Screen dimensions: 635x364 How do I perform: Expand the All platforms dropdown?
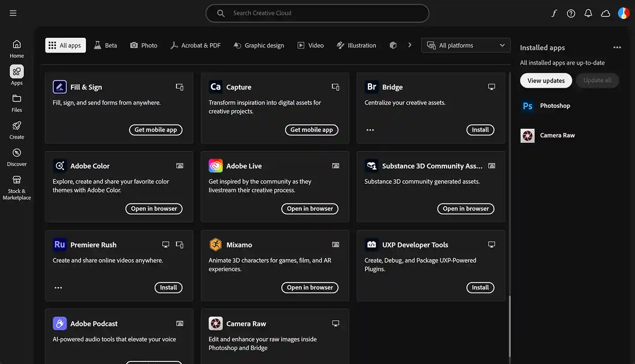(x=466, y=45)
